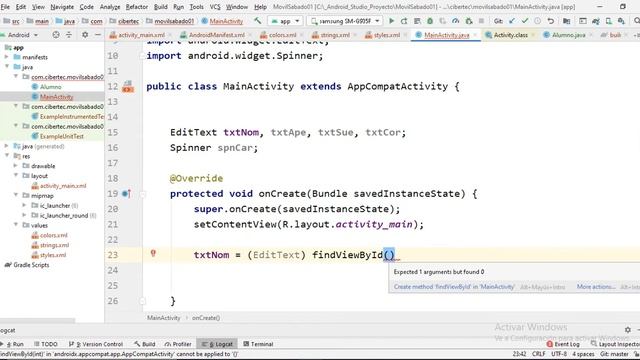
Task: Open Git Show History clock icon
Action: pos(538,21)
